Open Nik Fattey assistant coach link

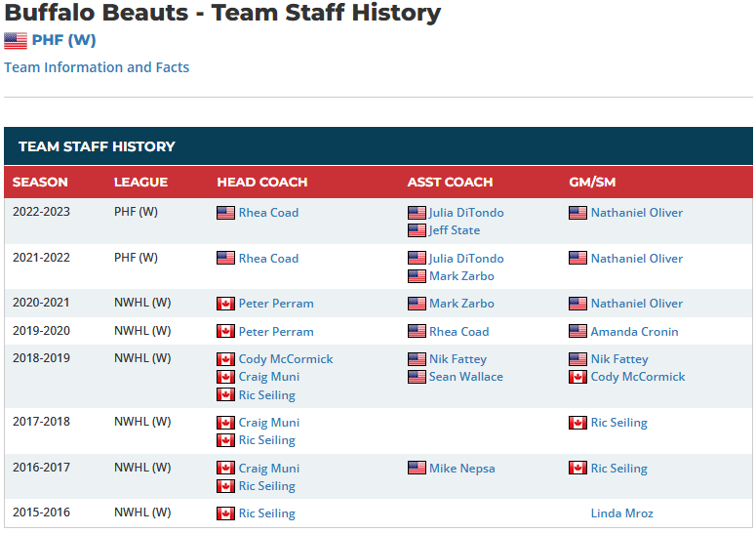[458, 359]
